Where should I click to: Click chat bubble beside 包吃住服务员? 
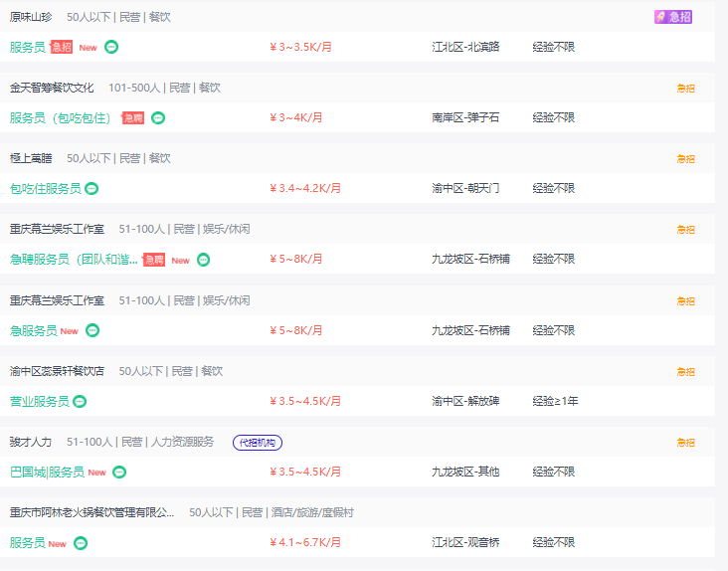coord(91,188)
